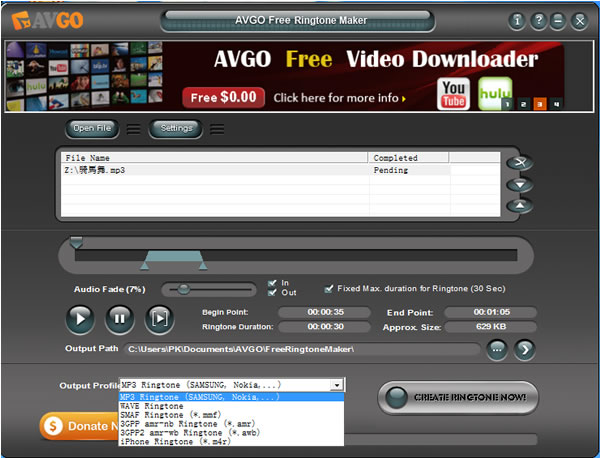Screen dimensions: 600x458
Task: Choose 3GPP amr-nb Ringtone (*.amr)
Action: (232, 424)
